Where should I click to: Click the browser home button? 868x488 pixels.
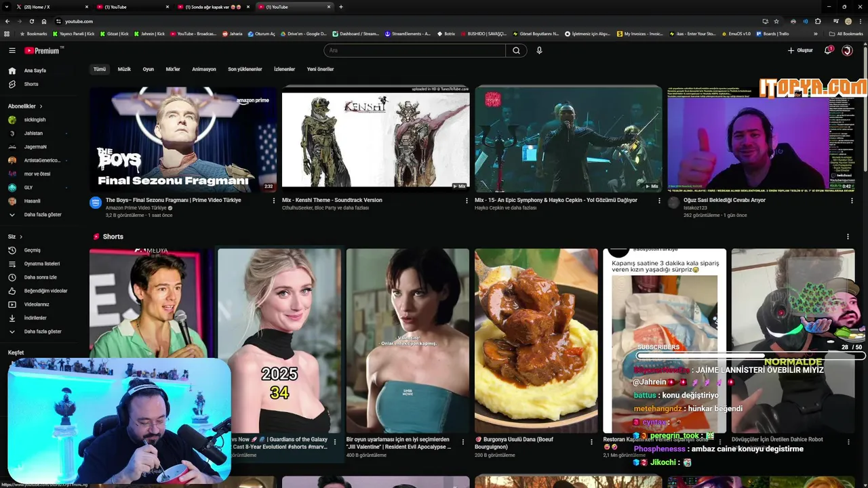(x=43, y=21)
